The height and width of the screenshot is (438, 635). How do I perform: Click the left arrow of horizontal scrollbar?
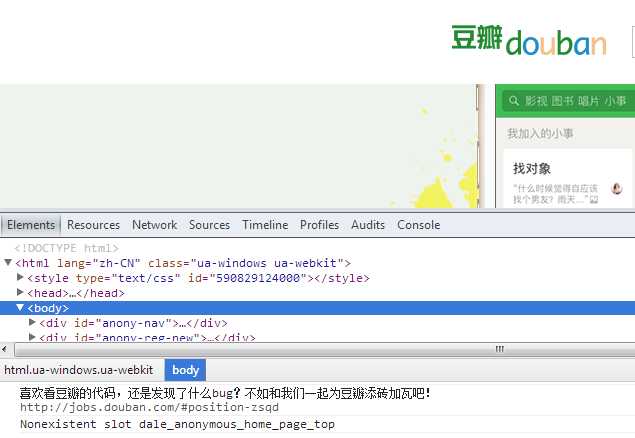(4, 349)
